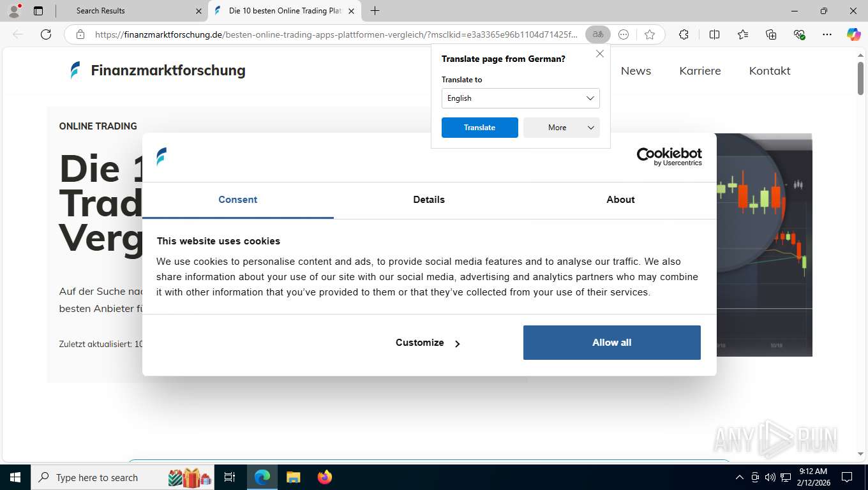Click the blue Translate button

click(480, 128)
